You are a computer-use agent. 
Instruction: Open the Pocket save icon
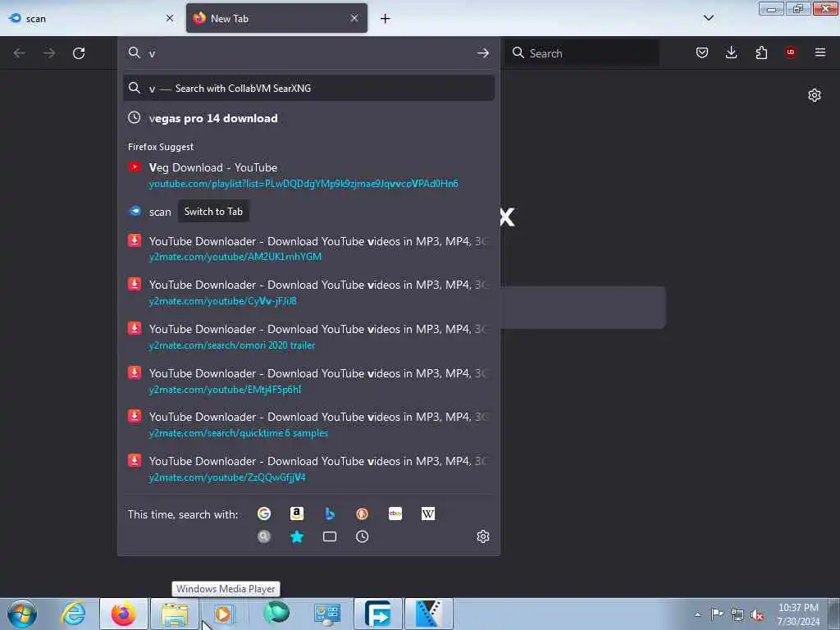point(702,52)
